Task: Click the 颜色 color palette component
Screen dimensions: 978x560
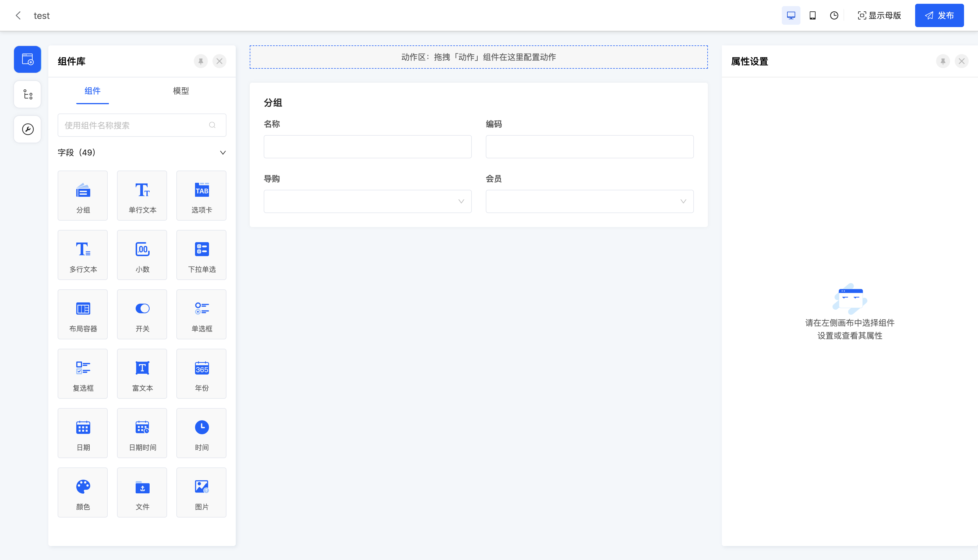Action: [83, 492]
